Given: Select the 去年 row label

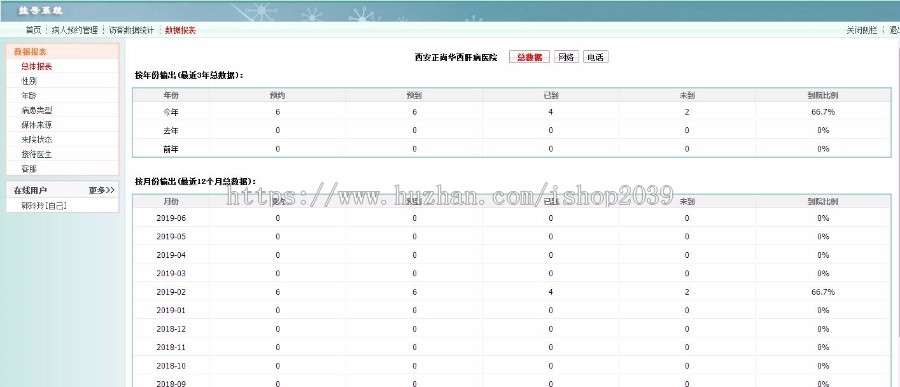Looking at the screenshot, I should tap(171, 130).
